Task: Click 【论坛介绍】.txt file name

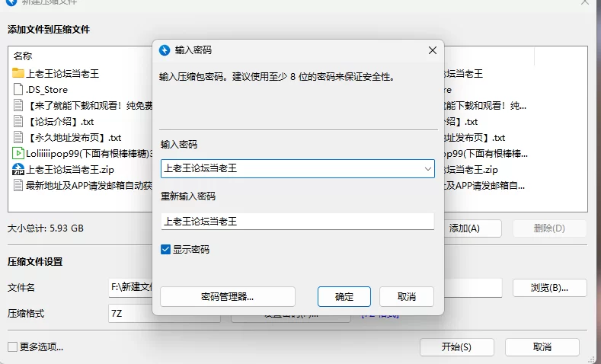Action: 61,122
